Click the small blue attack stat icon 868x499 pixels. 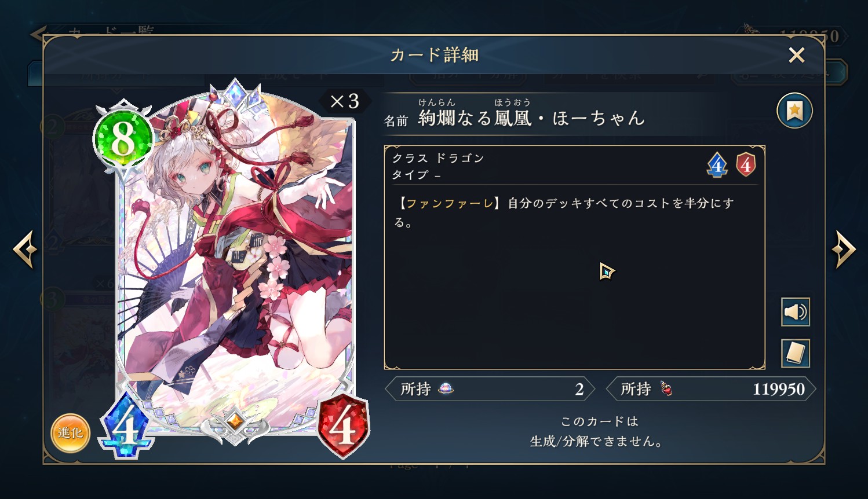[x=717, y=165]
